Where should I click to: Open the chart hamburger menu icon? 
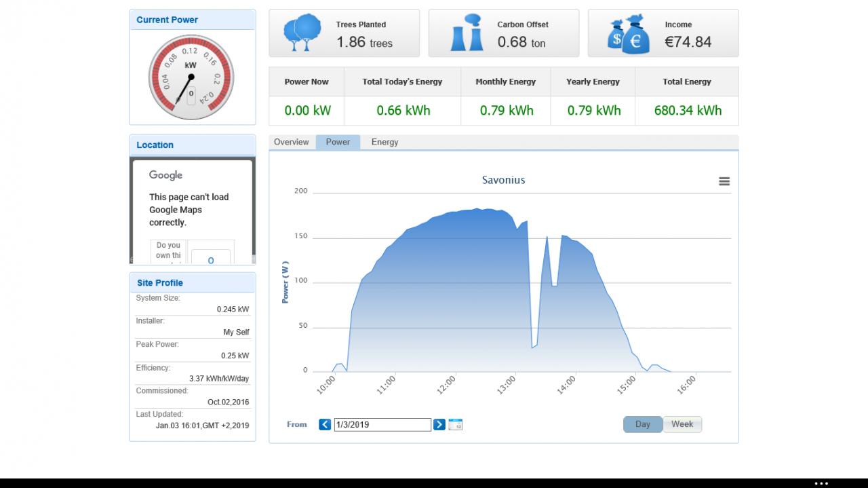pos(724,181)
